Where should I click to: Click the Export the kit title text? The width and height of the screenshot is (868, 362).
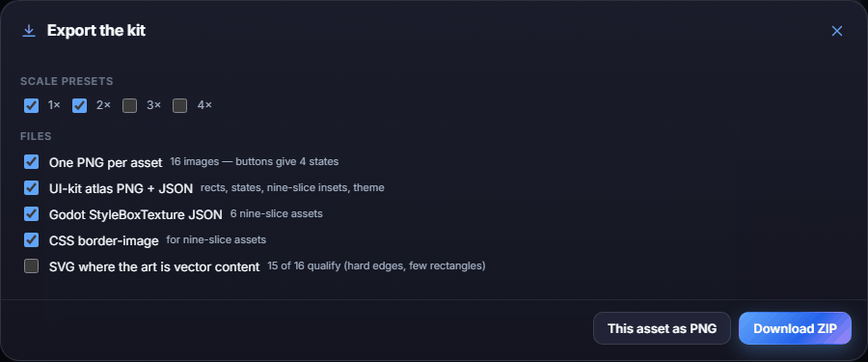(96, 31)
